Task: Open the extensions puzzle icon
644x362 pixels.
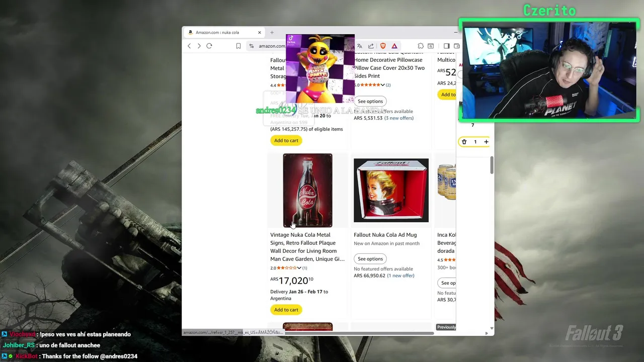Action: (421, 46)
